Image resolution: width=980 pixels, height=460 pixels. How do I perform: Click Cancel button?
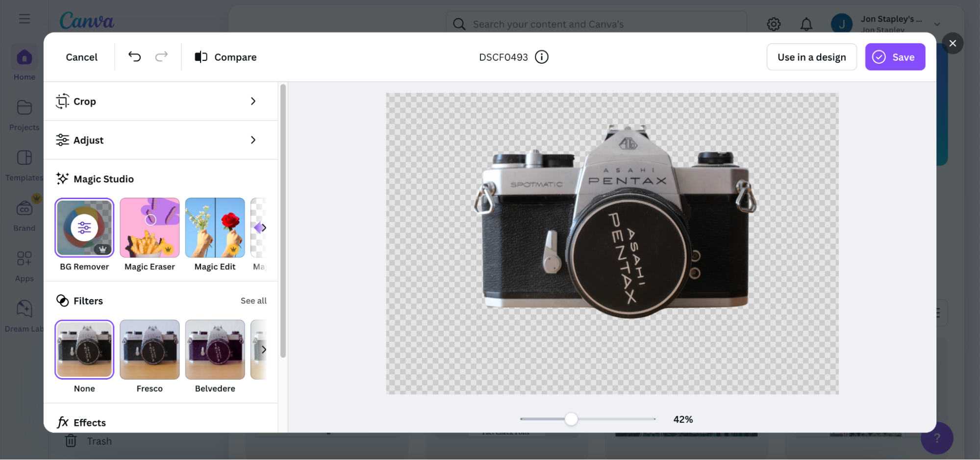(x=82, y=57)
